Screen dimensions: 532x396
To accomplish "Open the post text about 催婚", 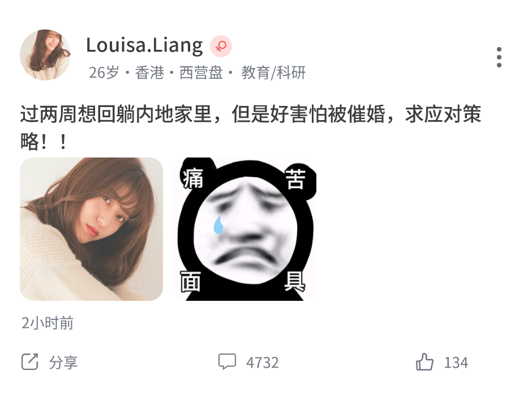I will click(250, 127).
